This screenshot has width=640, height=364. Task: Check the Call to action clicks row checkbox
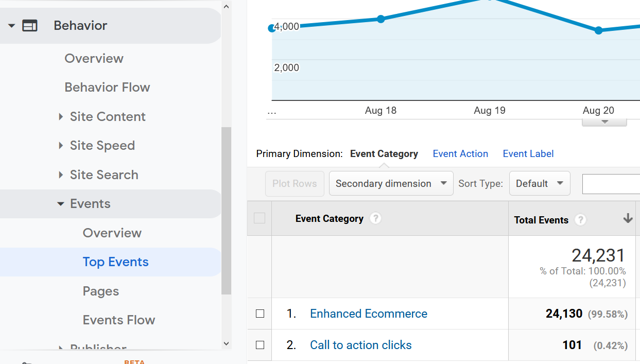(260, 345)
